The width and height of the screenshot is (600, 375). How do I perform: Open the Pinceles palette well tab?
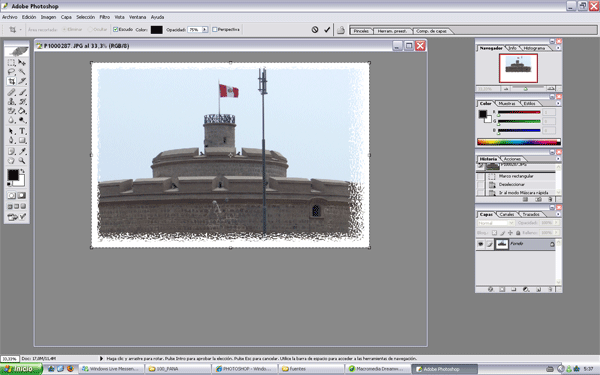tap(361, 31)
